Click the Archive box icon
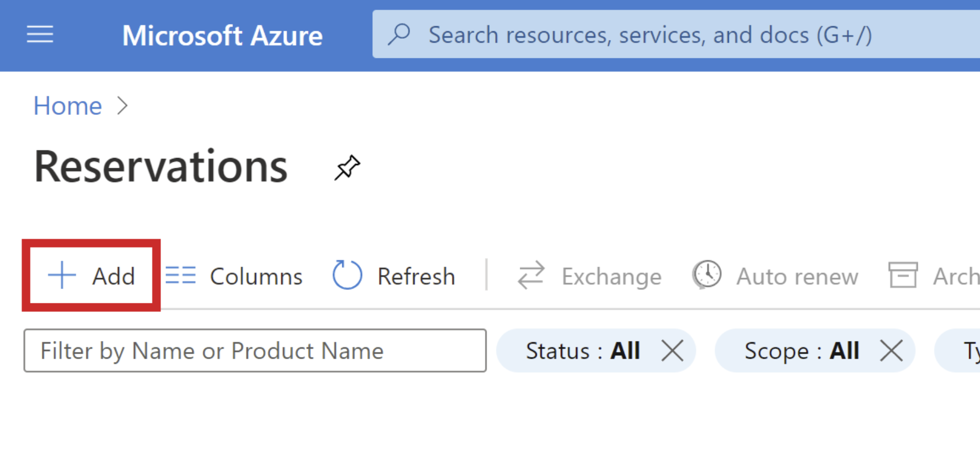The height and width of the screenshot is (470, 980). point(902,275)
